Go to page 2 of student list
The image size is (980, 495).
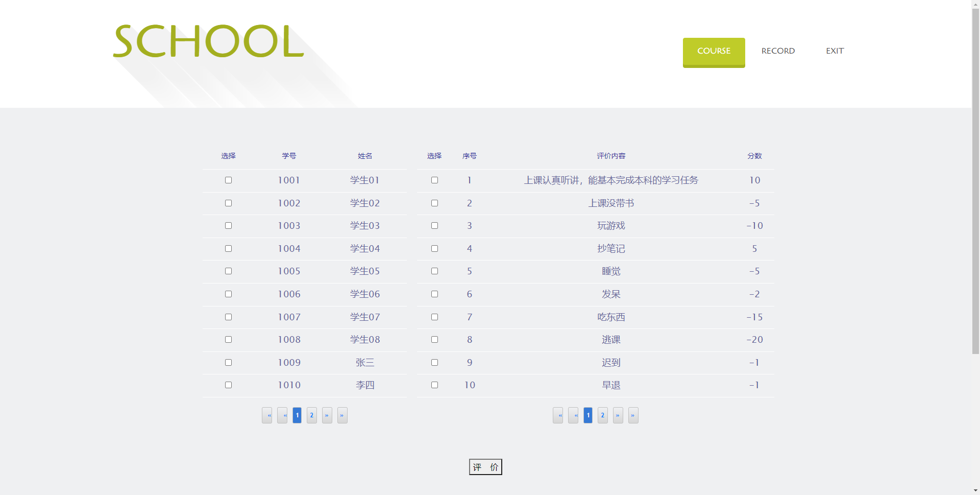[x=312, y=415]
